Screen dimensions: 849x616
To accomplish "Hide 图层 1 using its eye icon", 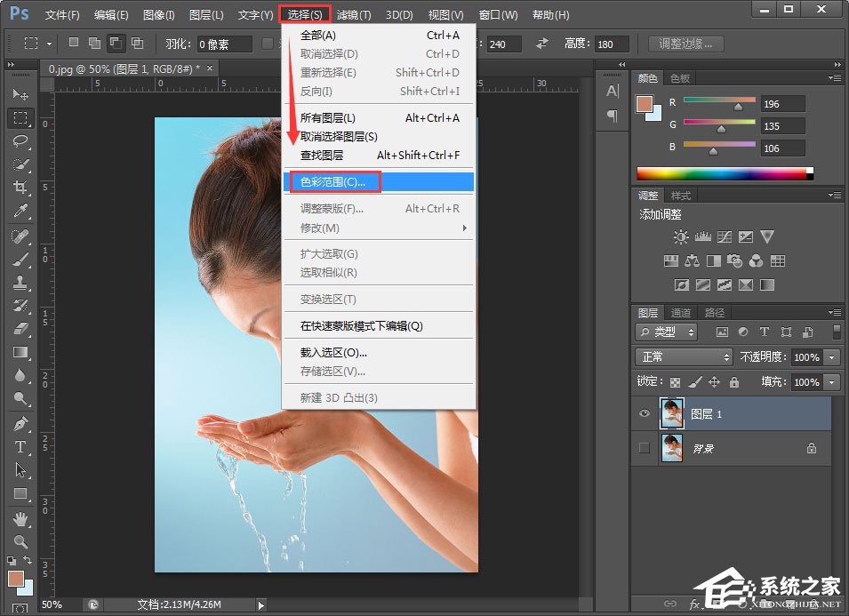I will pyautogui.click(x=644, y=413).
